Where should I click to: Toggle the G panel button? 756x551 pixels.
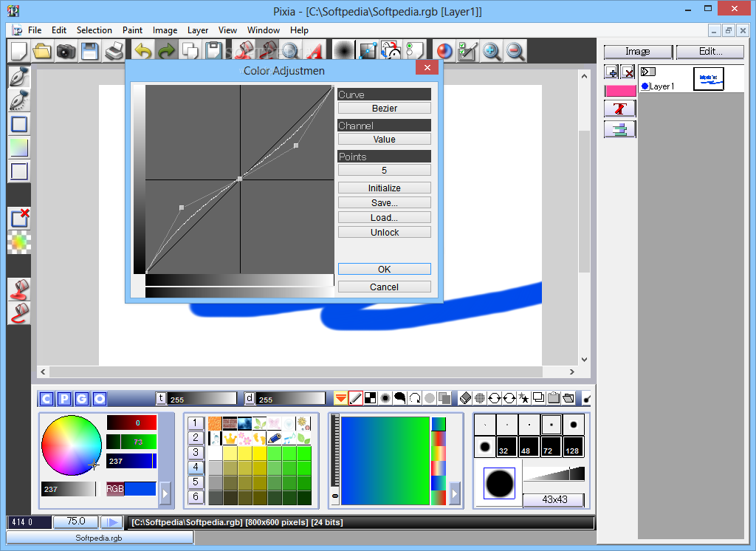[82, 399]
